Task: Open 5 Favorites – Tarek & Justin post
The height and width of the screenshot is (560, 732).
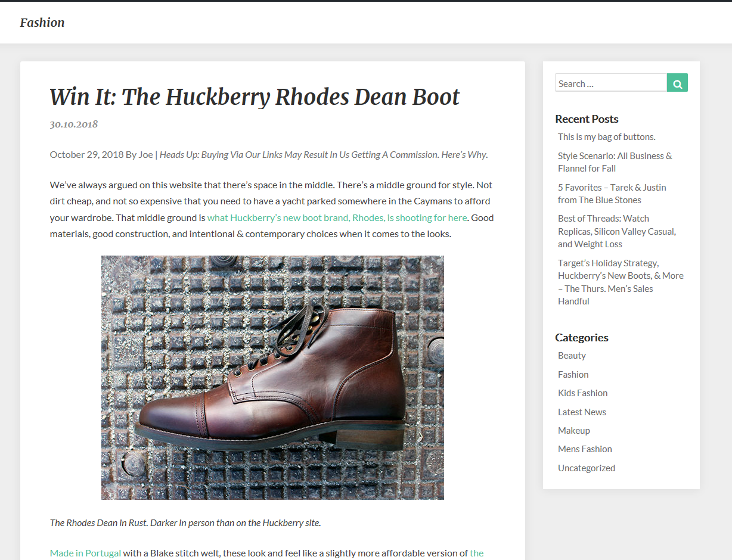Action: [612, 194]
